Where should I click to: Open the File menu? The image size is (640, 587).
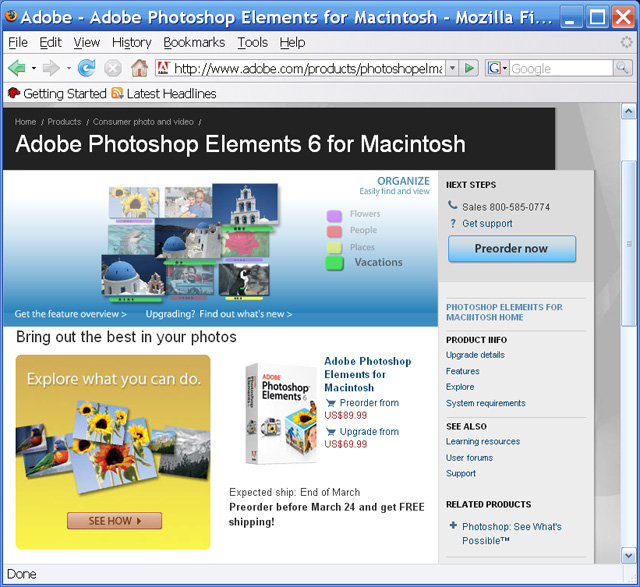click(x=18, y=42)
